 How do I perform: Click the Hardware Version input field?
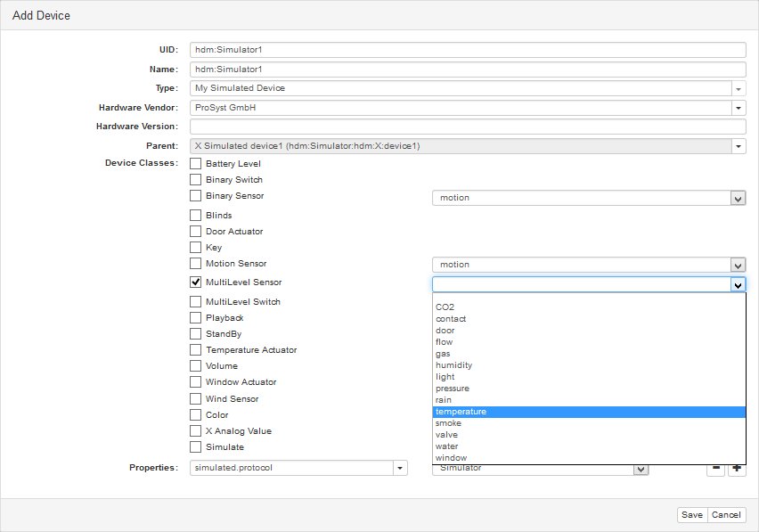pyautogui.click(x=468, y=127)
